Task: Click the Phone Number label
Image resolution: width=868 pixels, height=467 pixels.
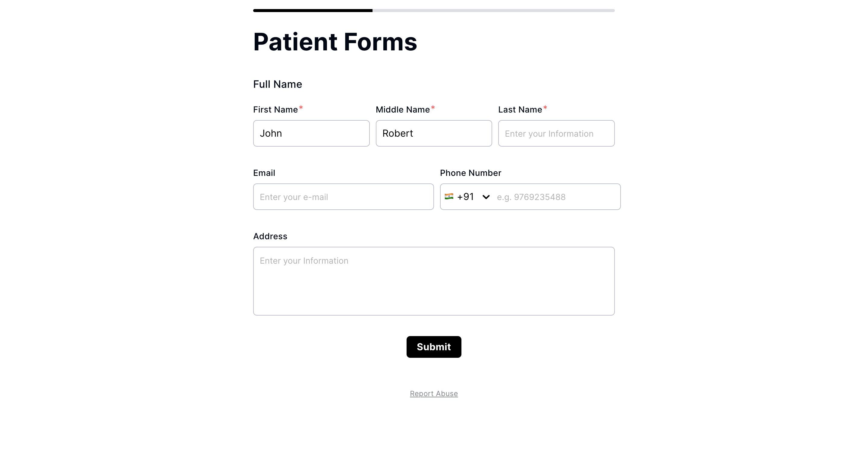Action: pyautogui.click(x=470, y=173)
